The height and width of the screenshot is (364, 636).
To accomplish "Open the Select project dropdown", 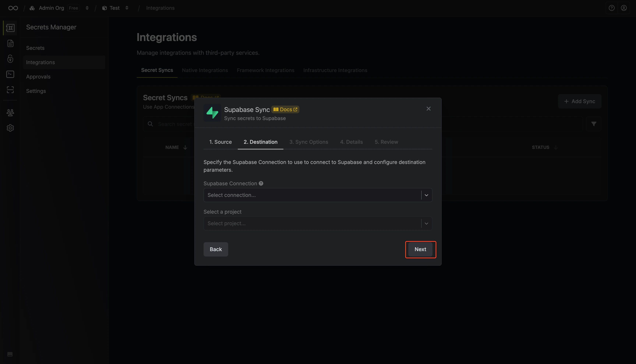I will click(x=318, y=223).
